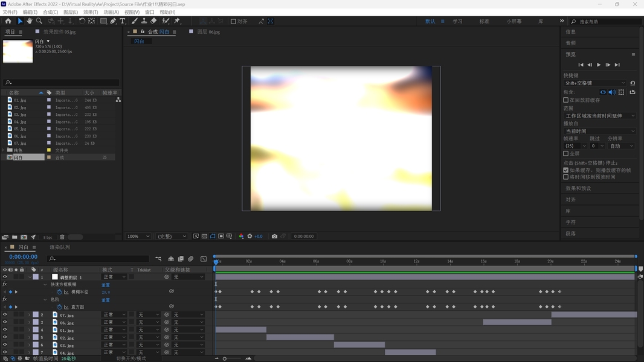Click label color of layer 07.jpg
This screenshot has height=362, width=644.
tap(36, 315)
